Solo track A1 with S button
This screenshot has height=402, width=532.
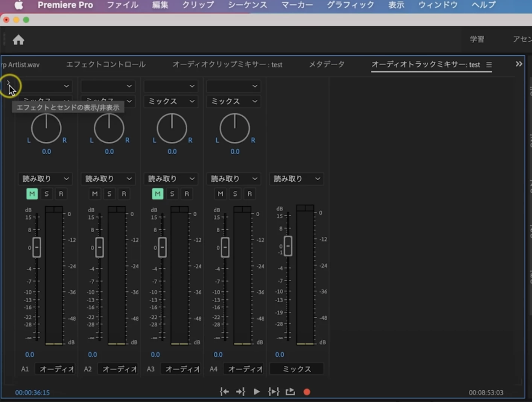point(47,194)
